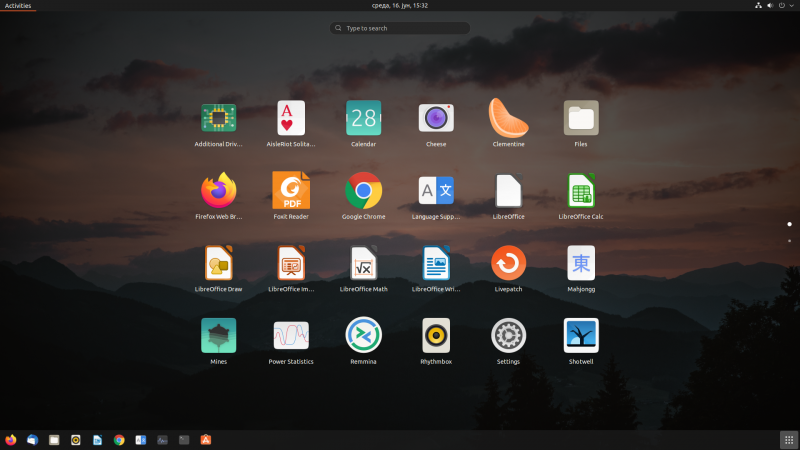Toggle the Show Applications grid button
800x450 pixels.
(x=789, y=440)
